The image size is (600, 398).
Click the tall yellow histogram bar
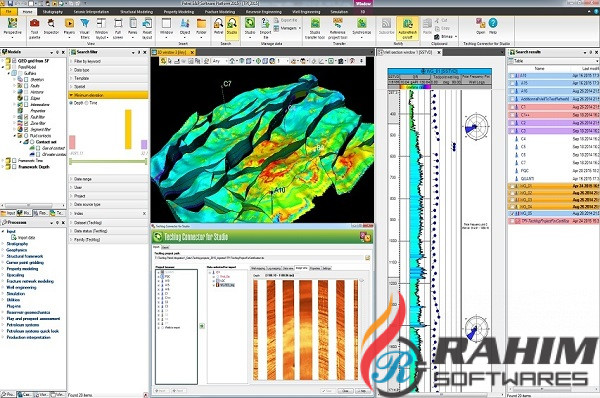[128, 129]
